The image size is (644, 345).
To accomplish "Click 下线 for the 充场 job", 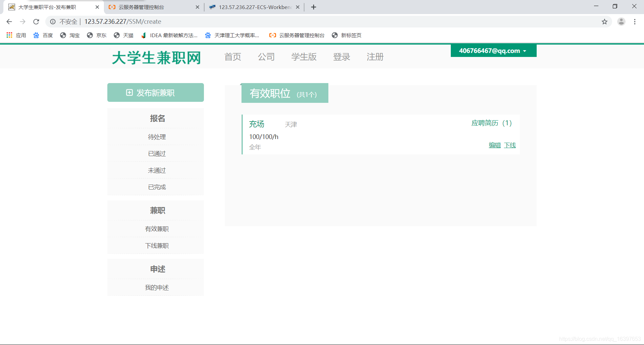I will click(510, 145).
